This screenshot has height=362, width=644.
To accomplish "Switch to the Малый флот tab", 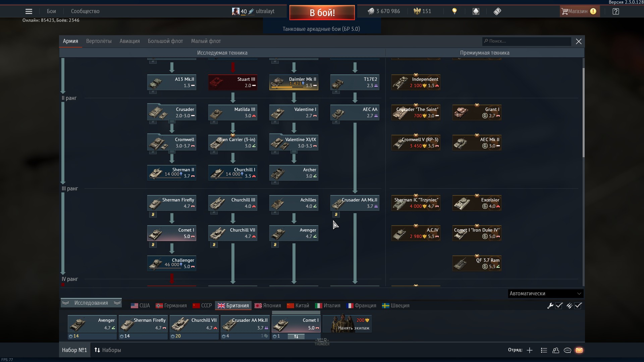I will (206, 41).
